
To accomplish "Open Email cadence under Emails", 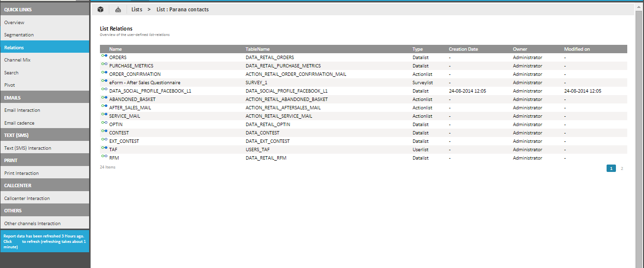I will pyautogui.click(x=19, y=123).
